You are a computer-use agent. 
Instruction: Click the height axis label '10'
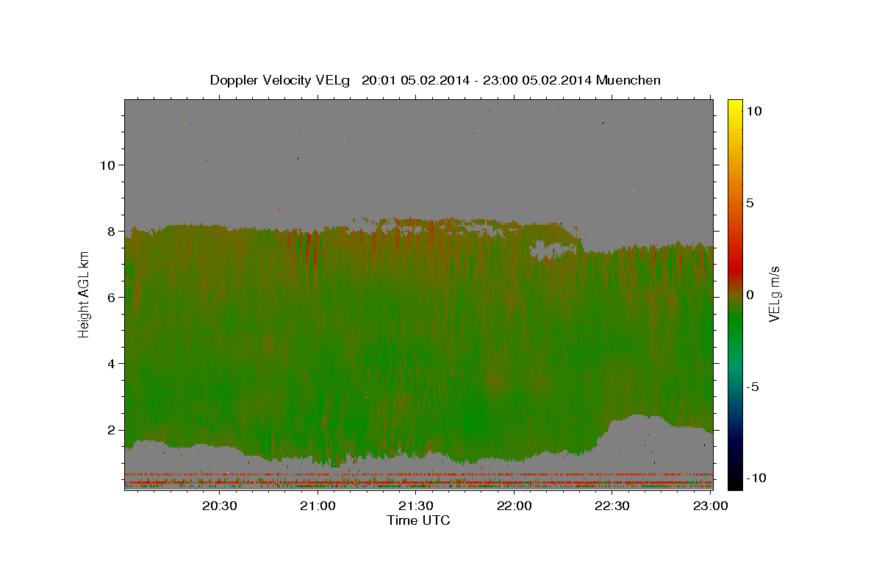pyautogui.click(x=107, y=165)
